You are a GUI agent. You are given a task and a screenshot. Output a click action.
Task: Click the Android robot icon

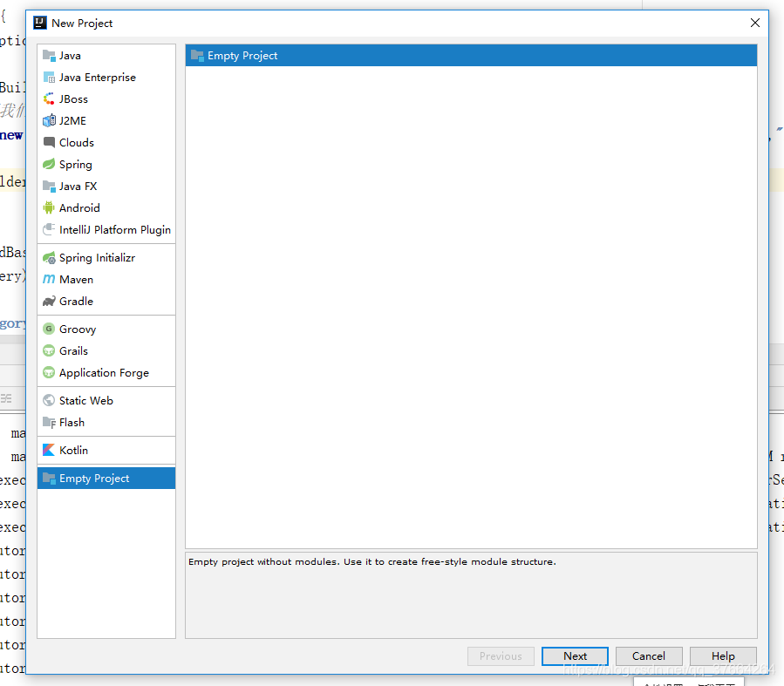(49, 207)
